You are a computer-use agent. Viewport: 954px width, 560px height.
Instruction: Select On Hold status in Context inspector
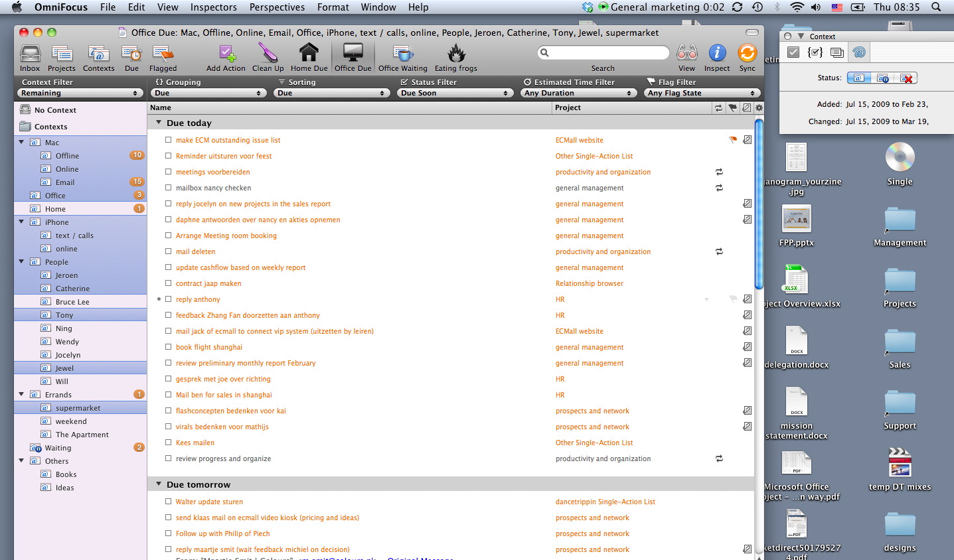coord(883,78)
